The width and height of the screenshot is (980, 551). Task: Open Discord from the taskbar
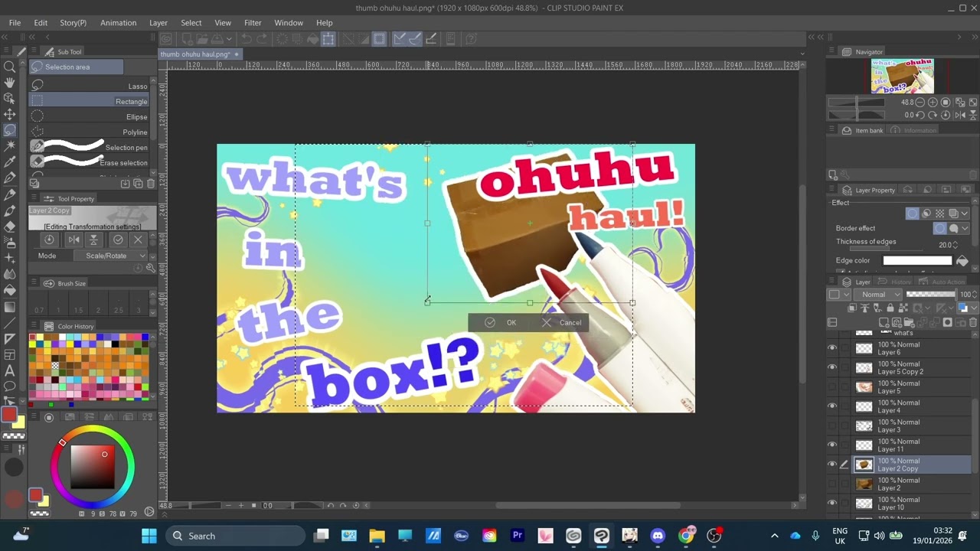(x=658, y=536)
